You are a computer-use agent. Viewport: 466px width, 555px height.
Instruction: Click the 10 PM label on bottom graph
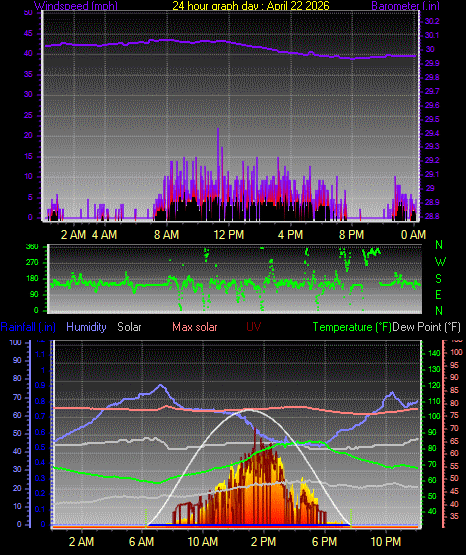point(386,542)
